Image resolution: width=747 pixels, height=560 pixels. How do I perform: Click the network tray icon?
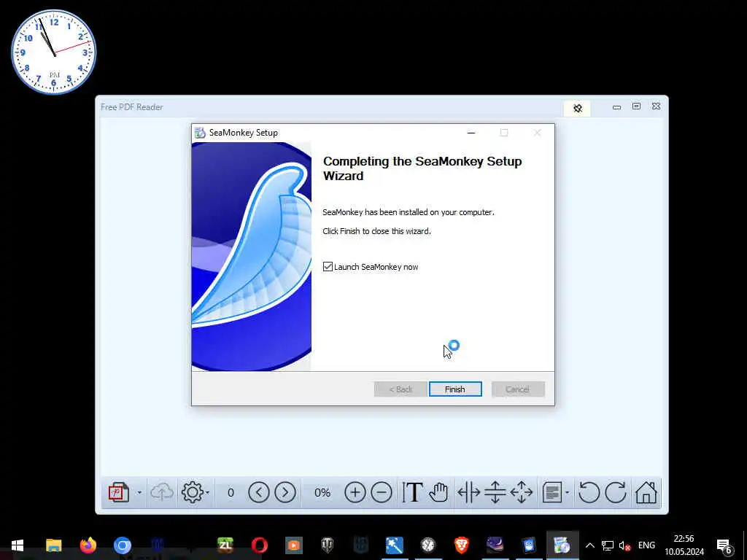(x=607, y=545)
